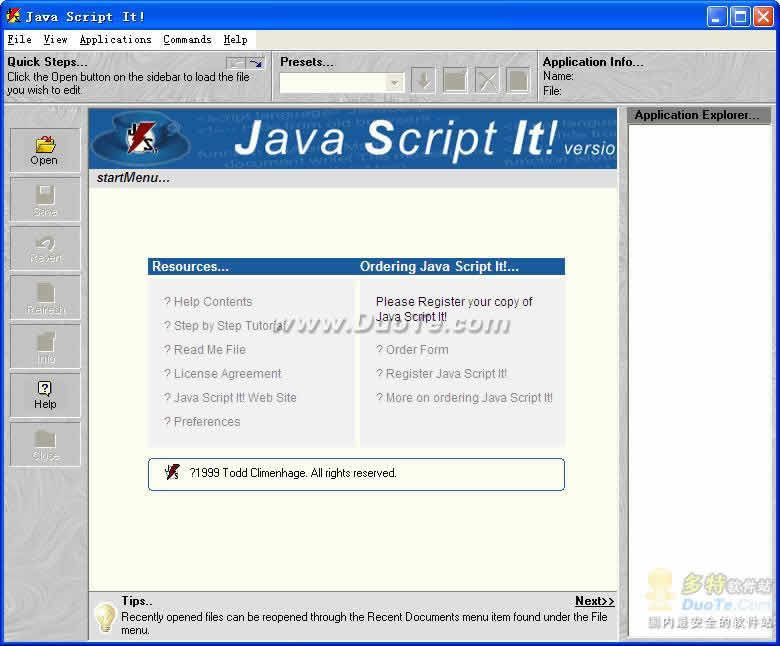
Task: Click the Refresh sidebar button
Action: (45, 297)
